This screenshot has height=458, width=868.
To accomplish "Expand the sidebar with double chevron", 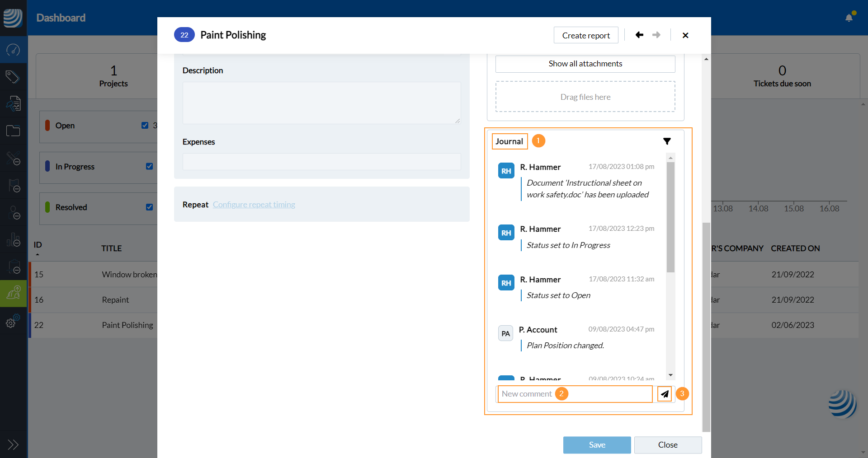I will pyautogui.click(x=13, y=445).
